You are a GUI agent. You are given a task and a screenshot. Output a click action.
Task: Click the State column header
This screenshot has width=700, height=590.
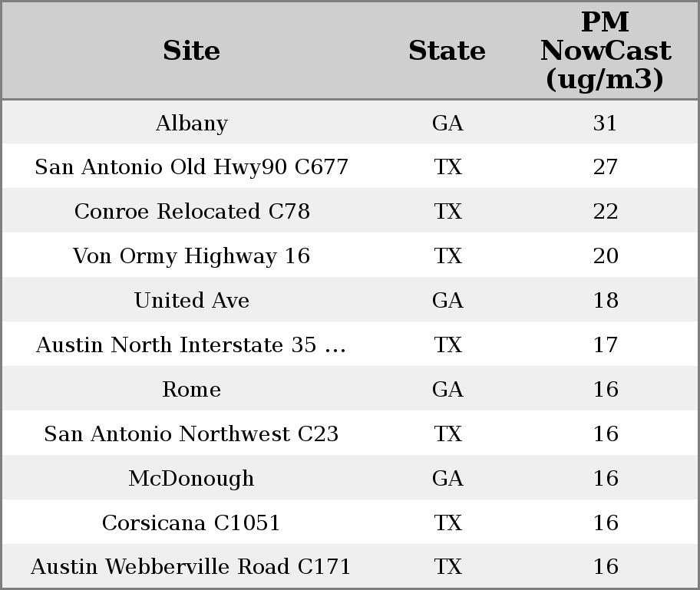click(x=447, y=51)
